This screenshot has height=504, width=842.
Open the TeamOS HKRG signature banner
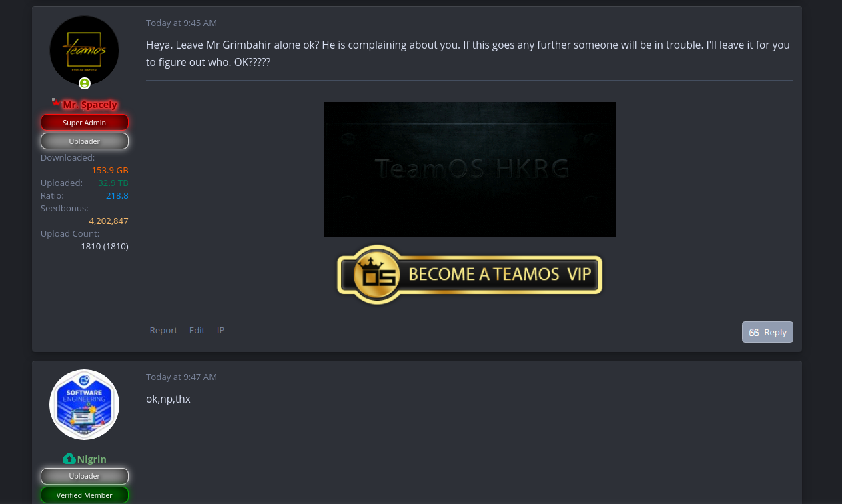coord(470,169)
